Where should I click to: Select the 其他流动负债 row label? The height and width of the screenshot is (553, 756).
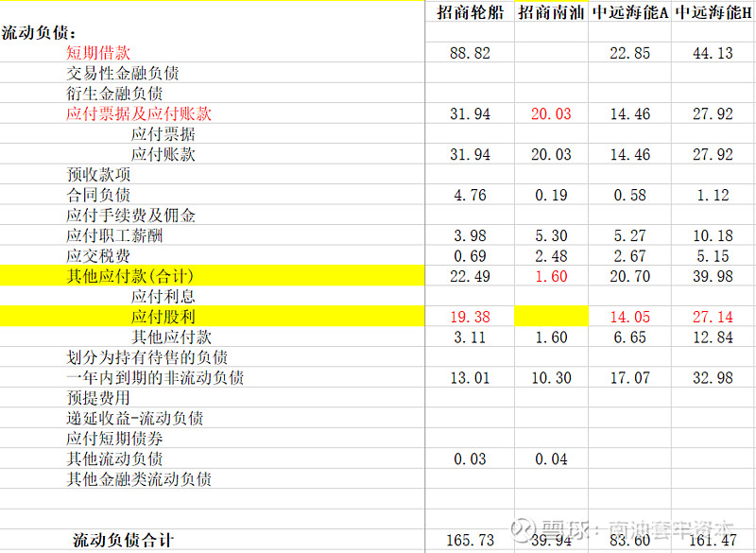click(x=114, y=458)
